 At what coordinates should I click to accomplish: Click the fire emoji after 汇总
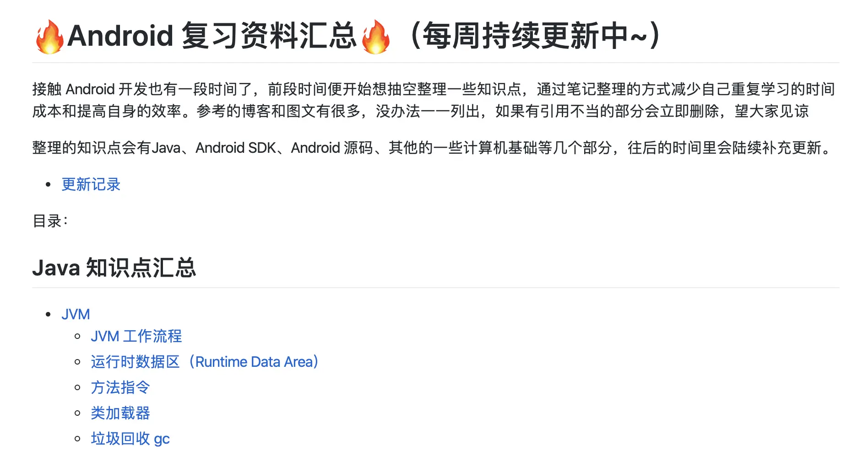375,37
